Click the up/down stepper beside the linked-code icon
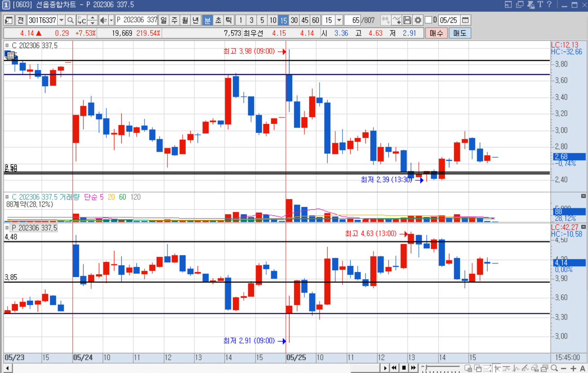 (92, 20)
